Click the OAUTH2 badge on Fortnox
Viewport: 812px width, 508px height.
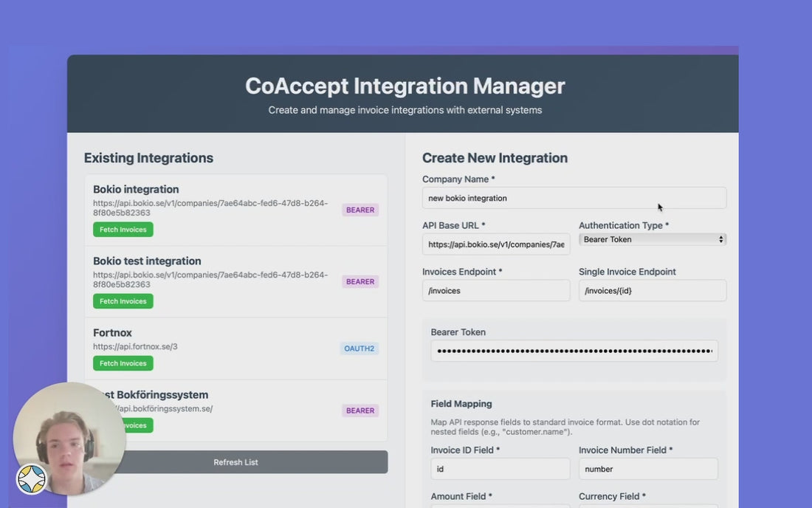[x=359, y=348]
